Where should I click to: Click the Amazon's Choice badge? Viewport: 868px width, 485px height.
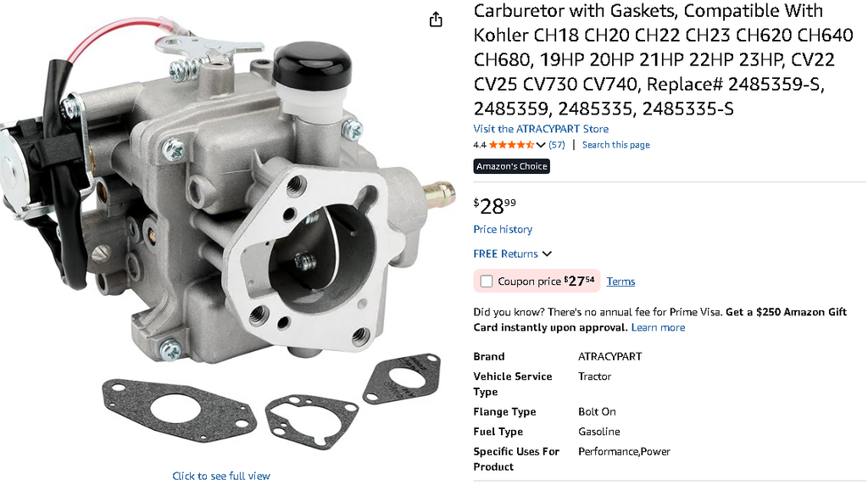pyautogui.click(x=511, y=166)
